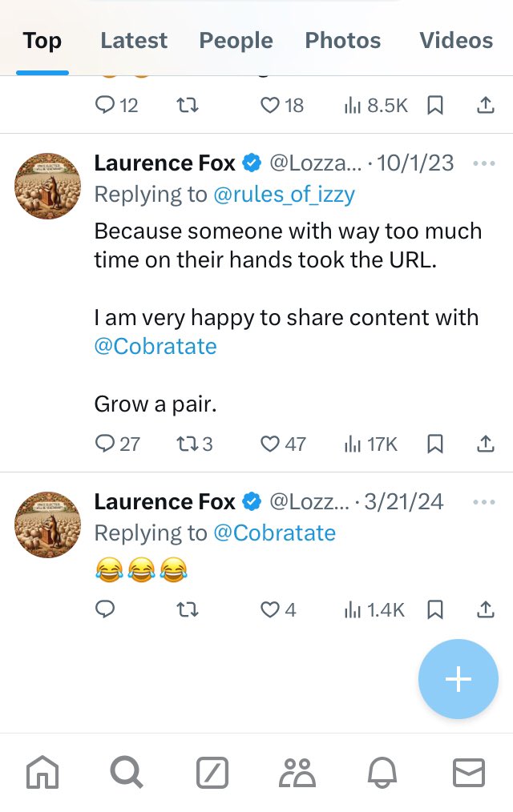Screen dimensions: 513x812
Task: Open the Communities people icon
Action: point(298,773)
